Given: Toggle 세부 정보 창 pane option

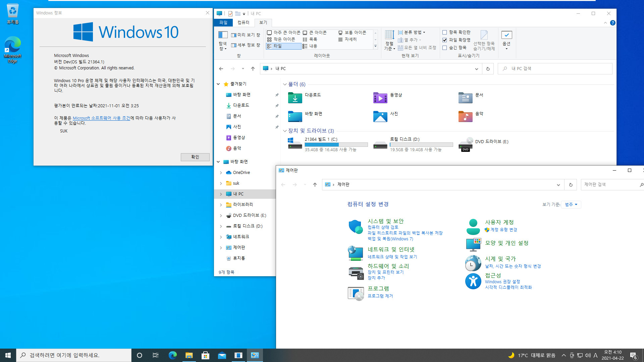Looking at the screenshot, I should 246,45.
